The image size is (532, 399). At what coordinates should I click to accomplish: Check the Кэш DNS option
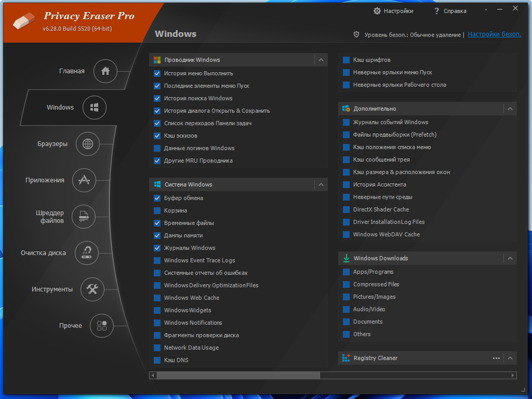click(157, 360)
